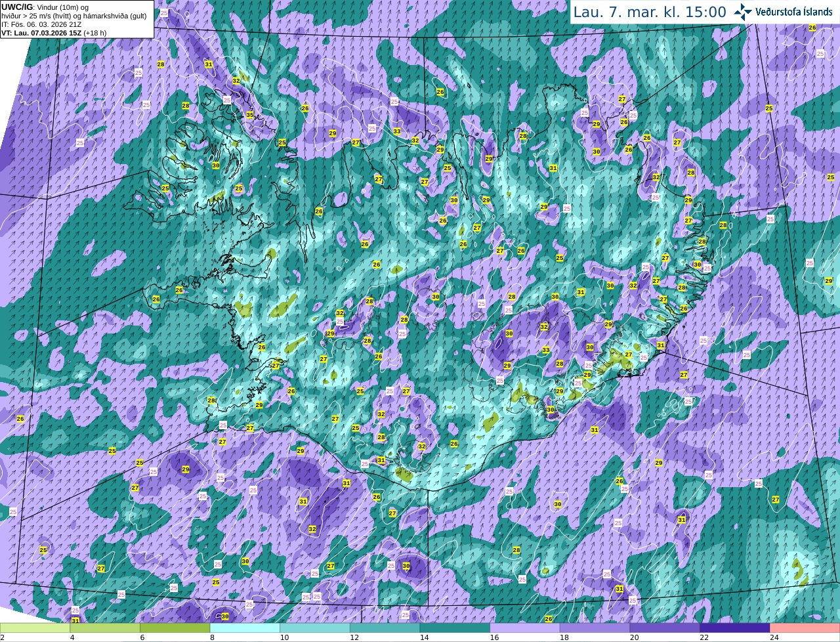The height and width of the screenshot is (642, 840).
Task: Click the yellow peak gust label 35
Action: pyautogui.click(x=250, y=115)
